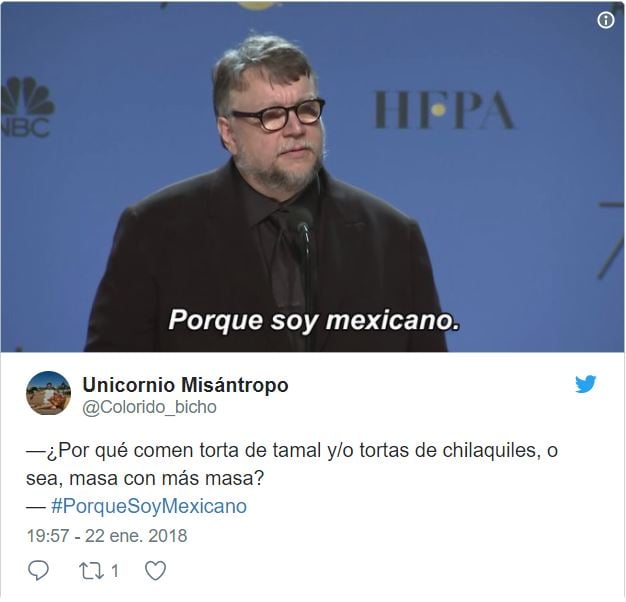Open the round profile avatar
The image size is (626, 602).
tap(48, 393)
